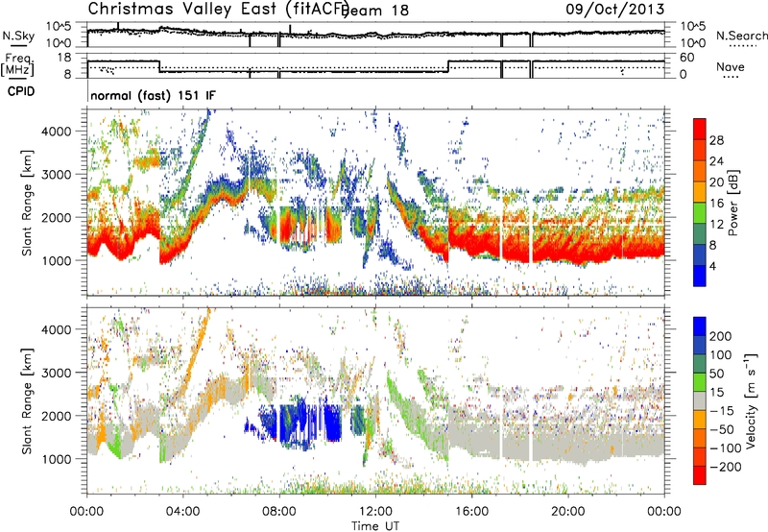Click the gray -15 to 15 velocity colorbar segment
768x532 pixels.
click(700, 401)
